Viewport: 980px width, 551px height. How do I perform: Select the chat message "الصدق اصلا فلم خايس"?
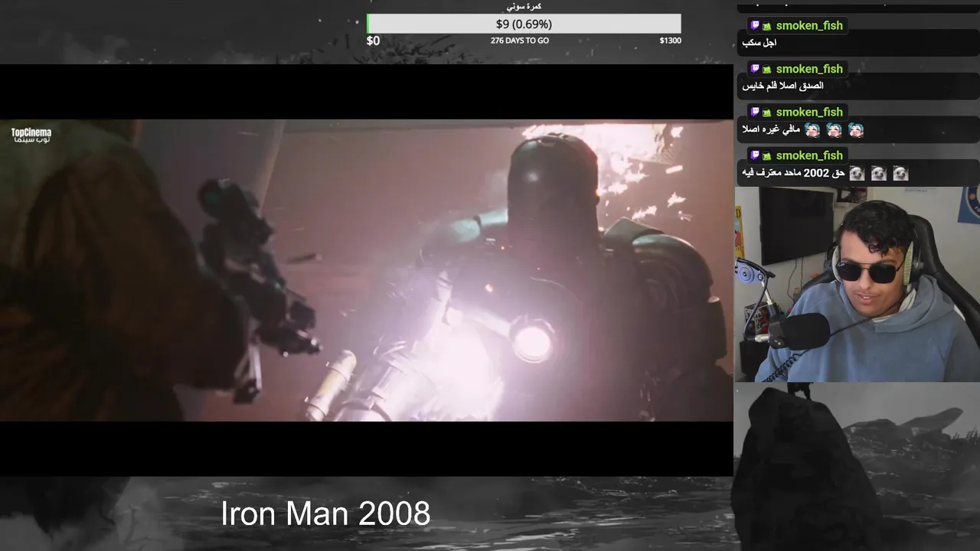click(x=782, y=86)
